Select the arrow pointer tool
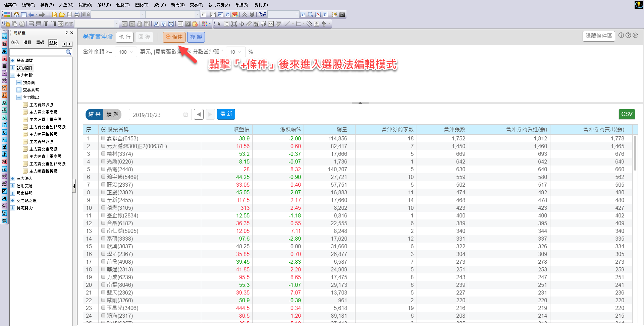 pyautogui.click(x=219, y=24)
